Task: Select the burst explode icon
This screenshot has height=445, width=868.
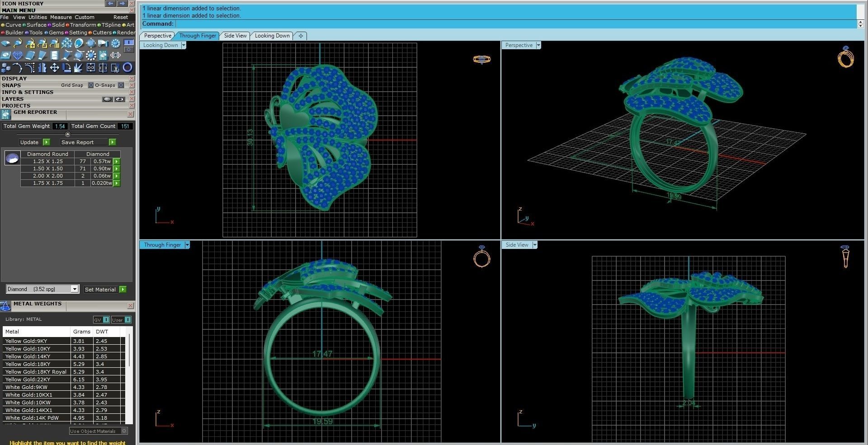Action: click(x=79, y=68)
